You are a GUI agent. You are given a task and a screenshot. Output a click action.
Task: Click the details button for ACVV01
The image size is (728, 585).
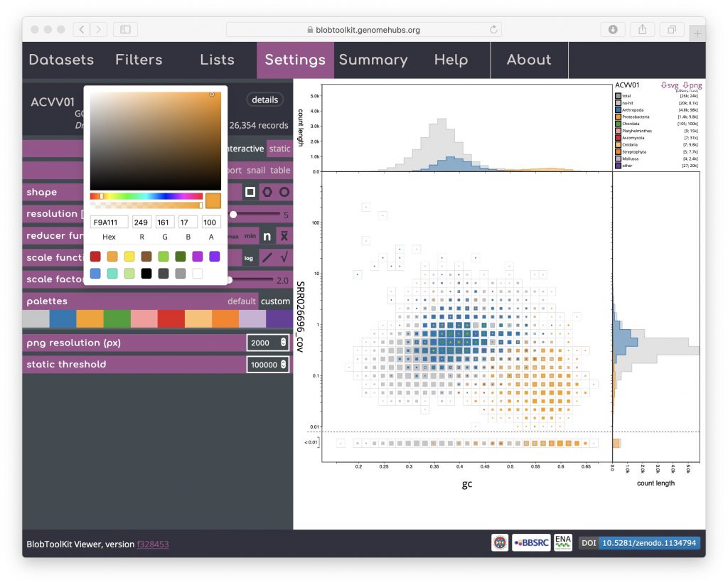point(264,100)
